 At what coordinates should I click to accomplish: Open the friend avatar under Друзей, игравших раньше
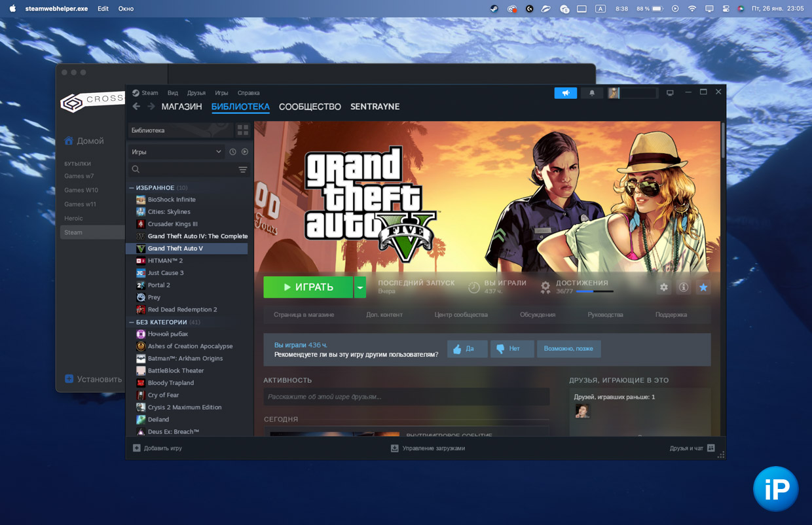(x=582, y=410)
